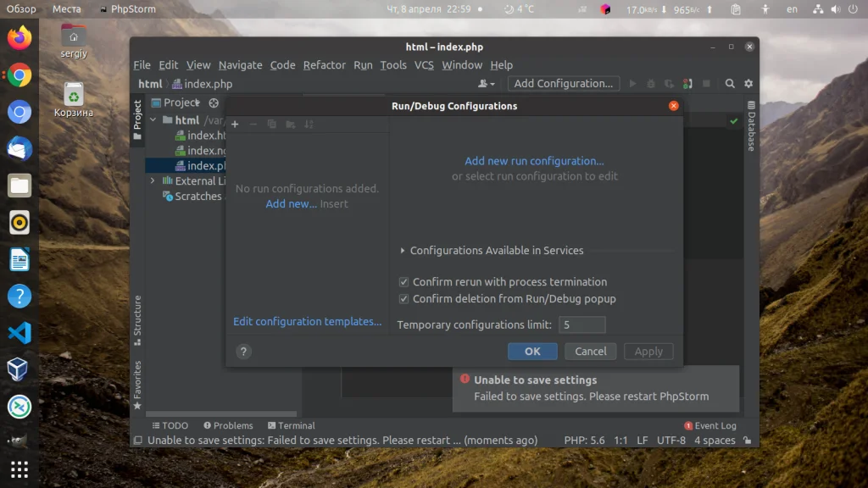Click the Temporary configurations limit field
This screenshot has width=868, height=488.
coord(582,324)
